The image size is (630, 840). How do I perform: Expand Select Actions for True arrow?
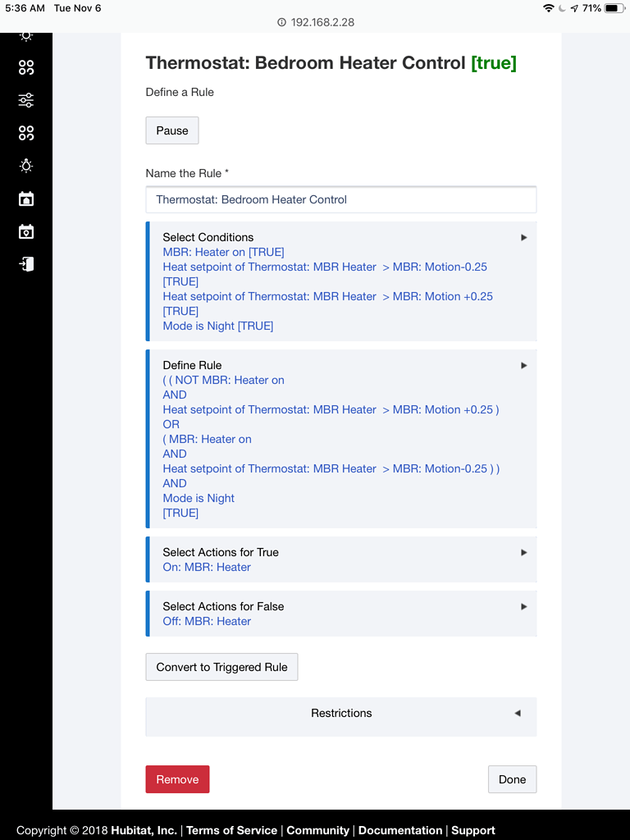coord(524,552)
